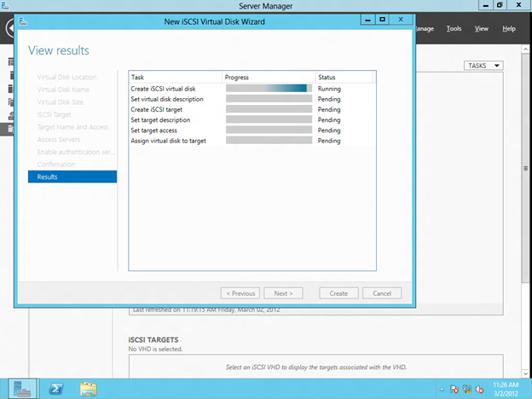The height and width of the screenshot is (399, 532).
Task: Open the TASKS dropdown
Action: [483, 66]
